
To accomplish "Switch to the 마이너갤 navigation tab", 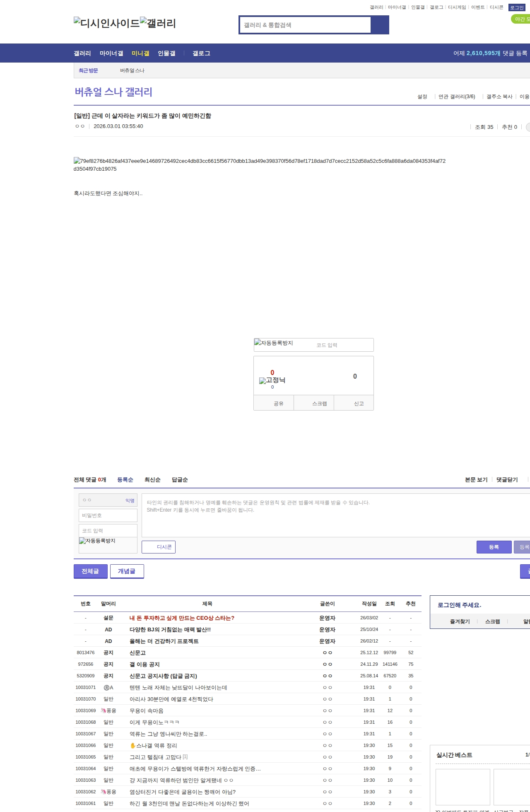I will [x=111, y=53].
